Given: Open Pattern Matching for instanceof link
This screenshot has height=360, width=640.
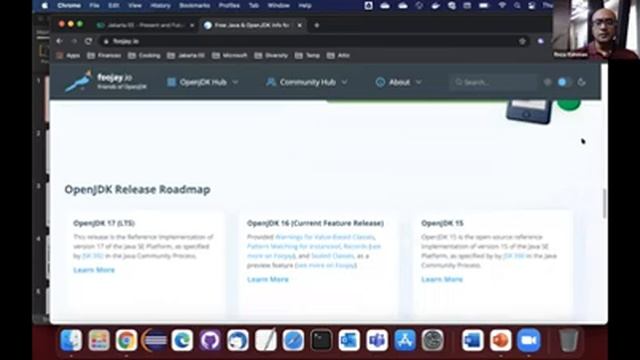Looking at the screenshot, I should [293, 246].
